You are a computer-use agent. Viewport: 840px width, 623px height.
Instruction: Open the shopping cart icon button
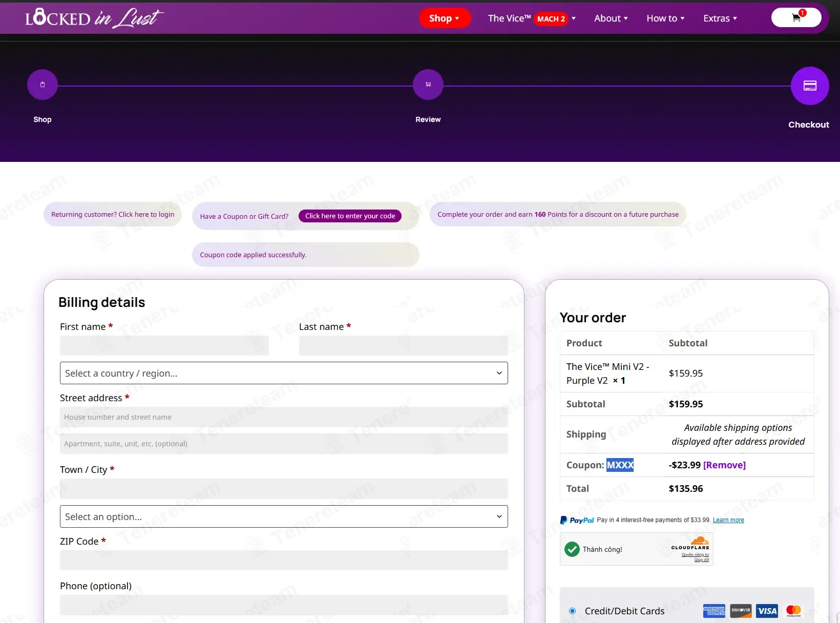pos(796,17)
